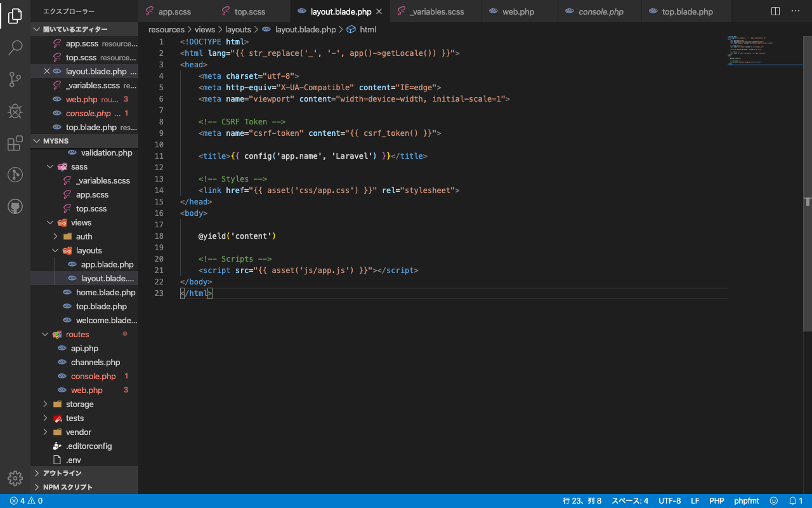812x508 pixels.
Task: Close layout.blade.php in open editors list
Action: (x=46, y=72)
